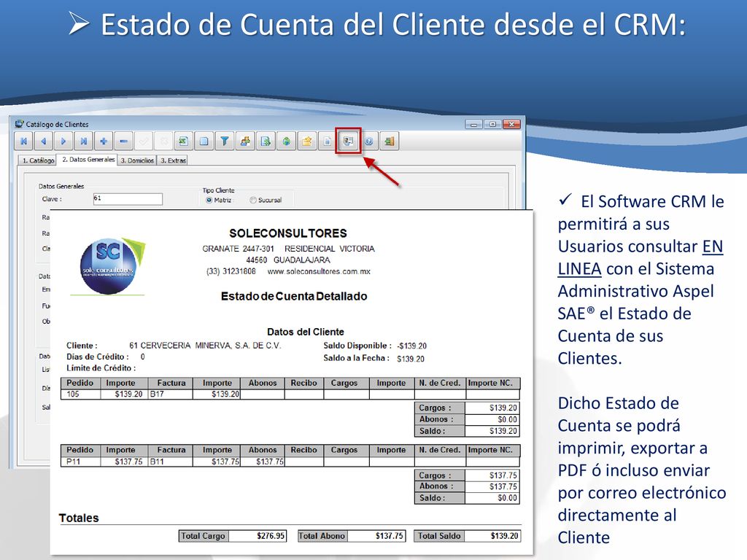Click the Datos del Cliente heading
Viewport: 747px width, 560px height.
click(x=306, y=332)
